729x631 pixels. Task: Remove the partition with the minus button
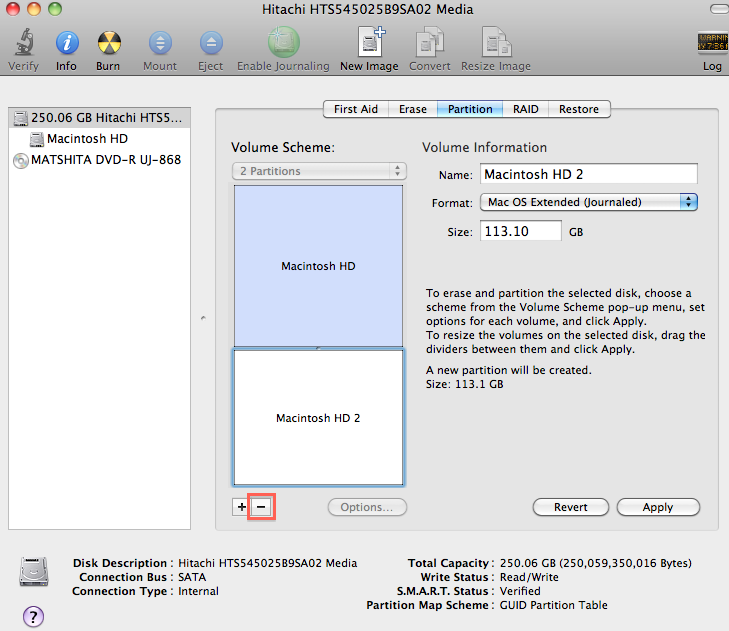click(x=261, y=507)
